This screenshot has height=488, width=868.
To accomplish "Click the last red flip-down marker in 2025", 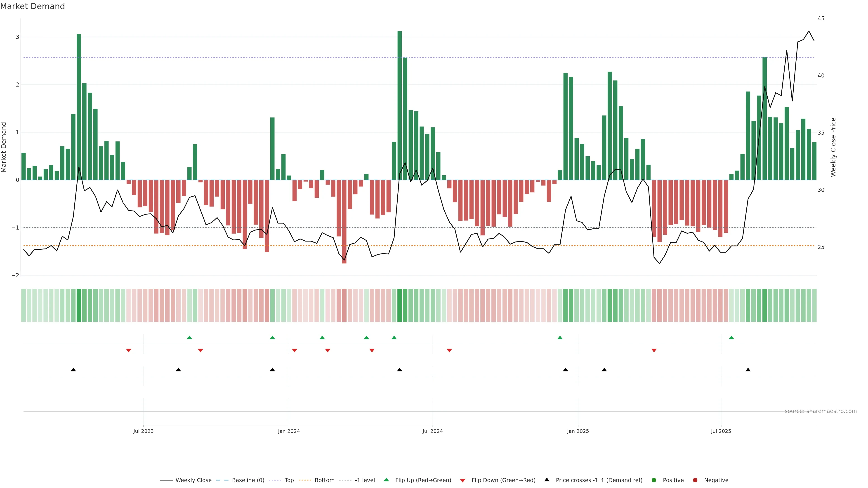I will pyautogui.click(x=654, y=351).
